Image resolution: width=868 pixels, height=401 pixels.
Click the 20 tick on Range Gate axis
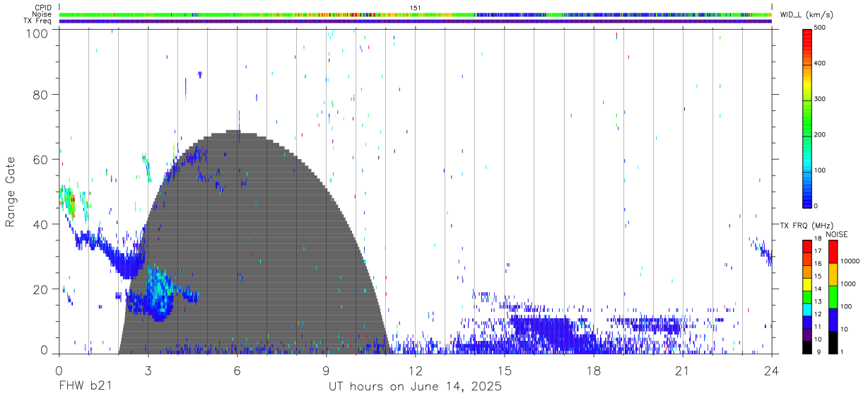pos(40,289)
